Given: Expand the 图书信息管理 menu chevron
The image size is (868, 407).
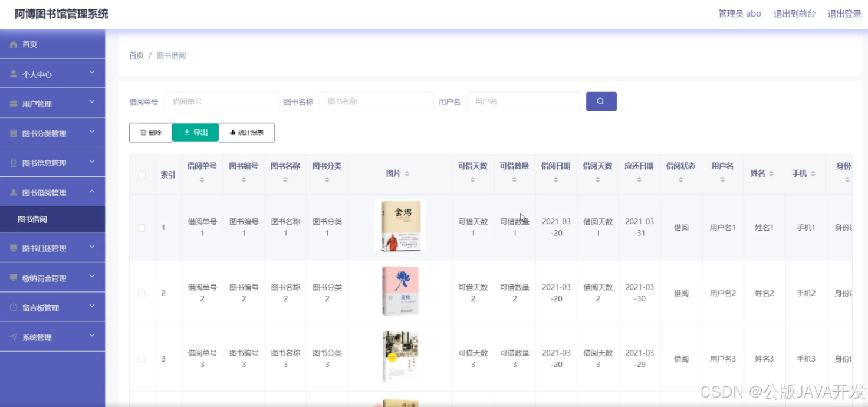Looking at the screenshot, I should coord(92,162).
